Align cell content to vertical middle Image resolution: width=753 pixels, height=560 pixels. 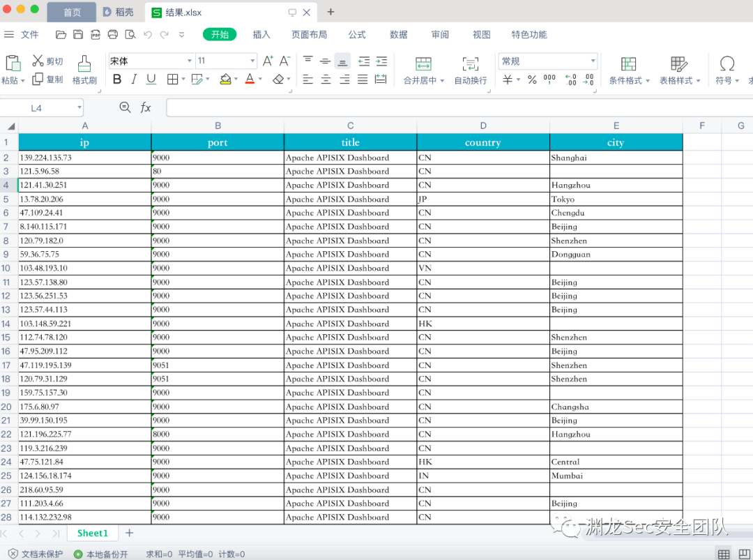point(325,61)
